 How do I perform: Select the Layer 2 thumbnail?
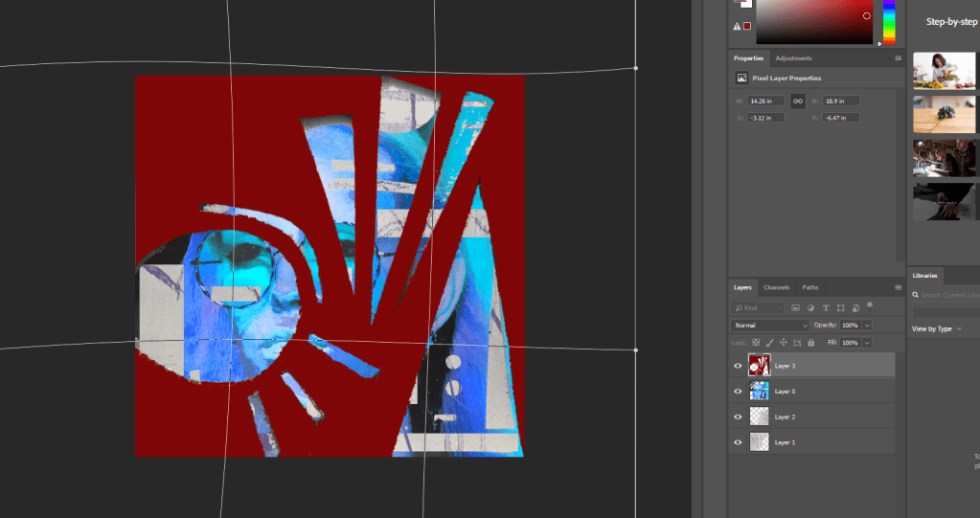point(759,417)
